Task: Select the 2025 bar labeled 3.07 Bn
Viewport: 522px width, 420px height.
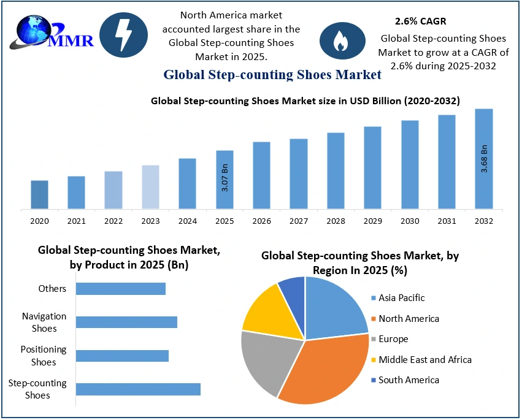Action: click(x=225, y=180)
